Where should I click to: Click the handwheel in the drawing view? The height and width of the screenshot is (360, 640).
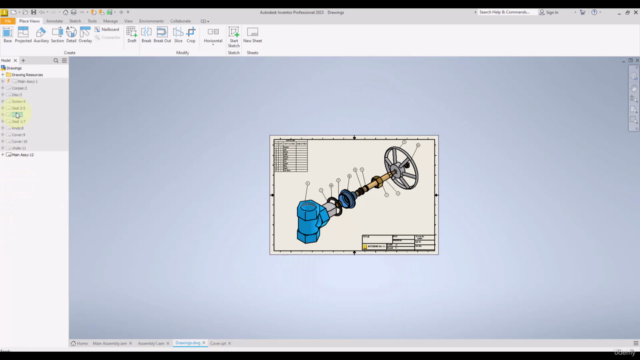(401, 167)
